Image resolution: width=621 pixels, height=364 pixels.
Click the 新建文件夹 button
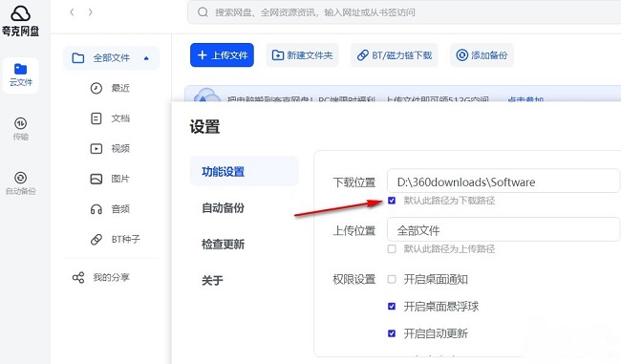click(x=302, y=55)
